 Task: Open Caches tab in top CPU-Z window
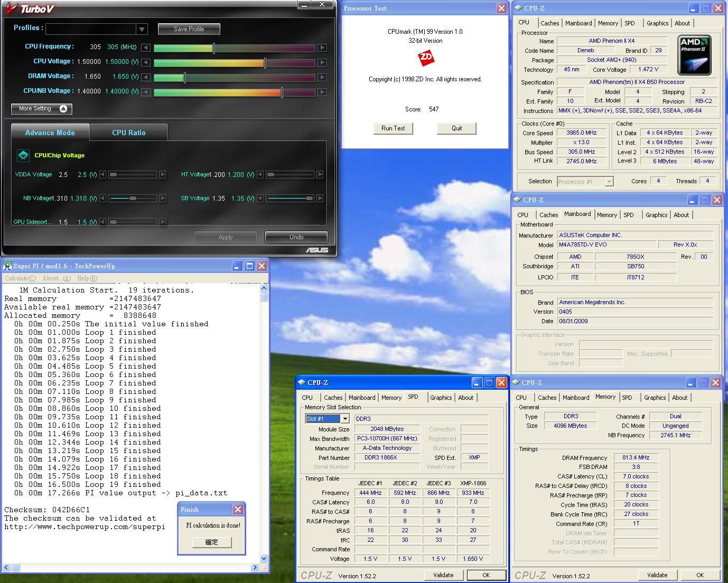click(x=549, y=23)
